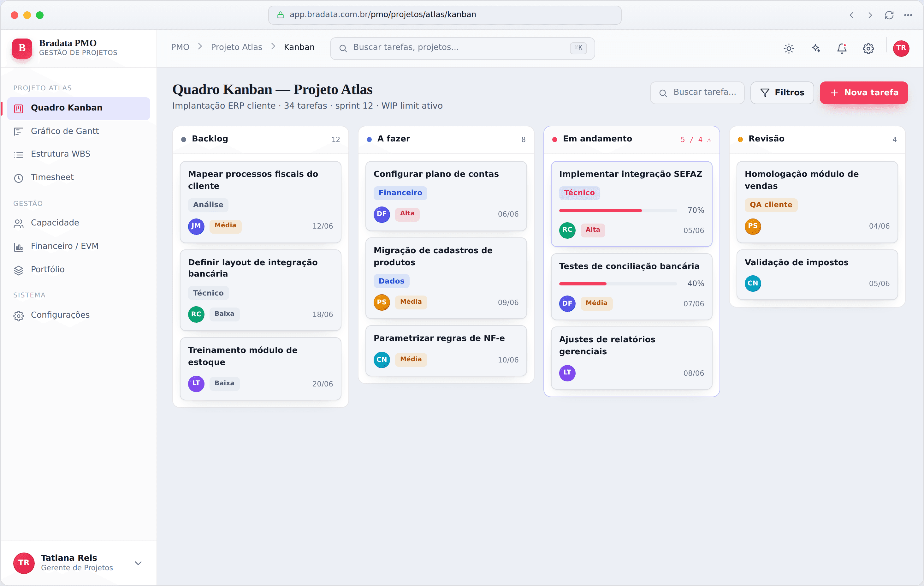This screenshot has height=586, width=924.
Task: Open notifications bell
Action: 842,48
